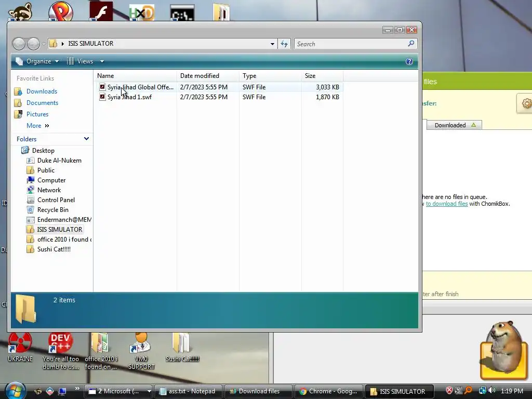This screenshot has width=532, height=399.
Task: Click the 'to download files' link in ChomikBox
Action: [447, 204]
